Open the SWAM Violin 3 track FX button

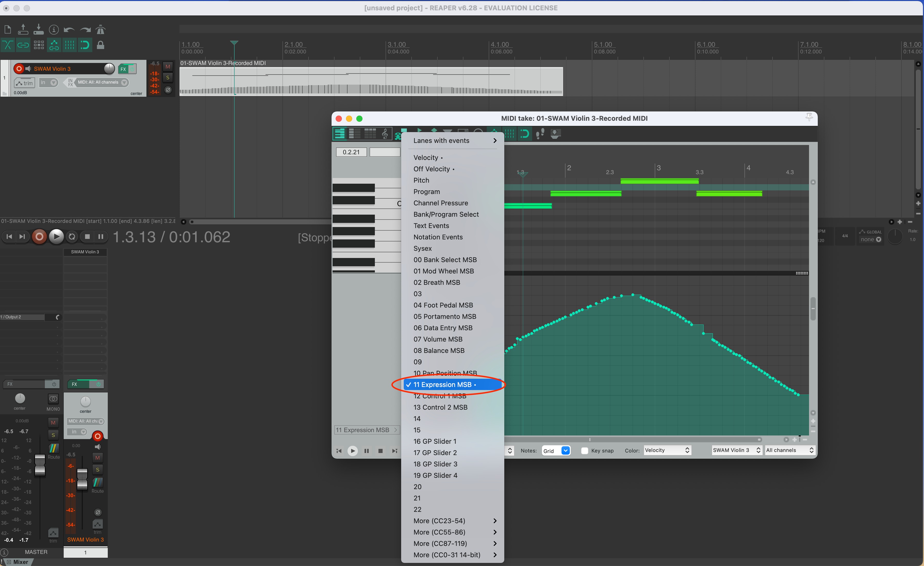pyautogui.click(x=123, y=69)
